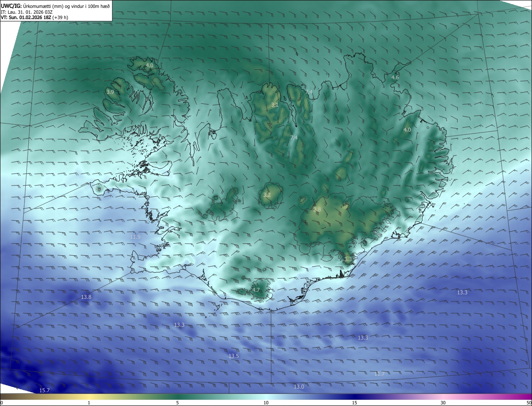This screenshot has width=532, height=406.
Task: Click the 'IT: Lau. 31. 01. 2026 03Z' line
Action: [x=27, y=12]
